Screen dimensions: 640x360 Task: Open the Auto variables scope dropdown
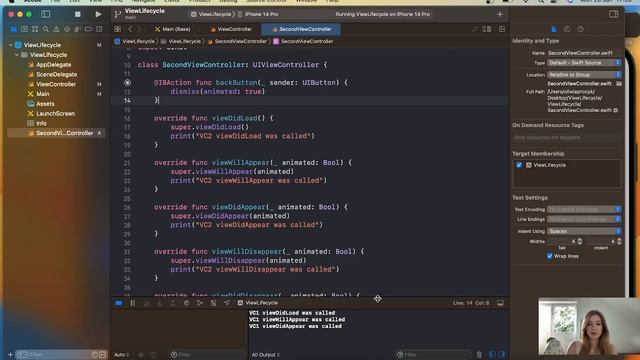coord(122,355)
